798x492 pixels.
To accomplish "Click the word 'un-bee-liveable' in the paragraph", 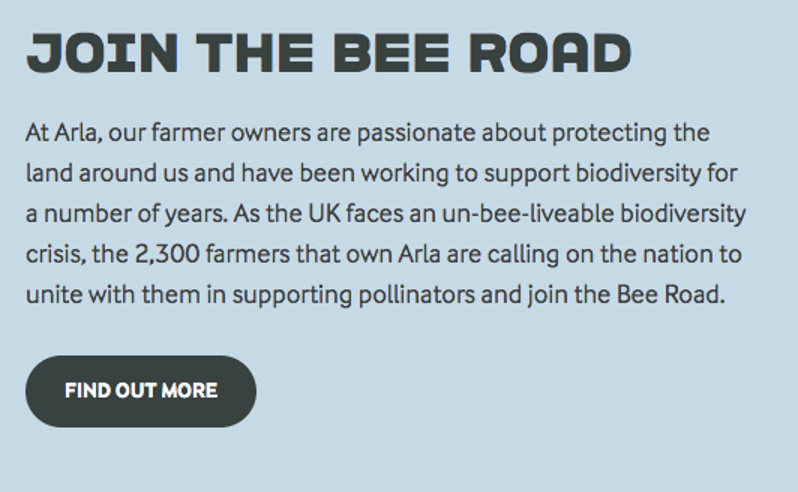I will [528, 214].
